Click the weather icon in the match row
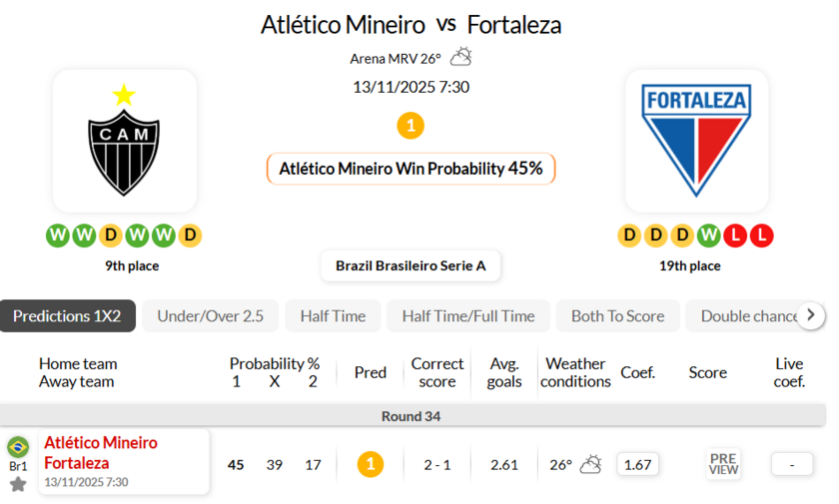 590,464
